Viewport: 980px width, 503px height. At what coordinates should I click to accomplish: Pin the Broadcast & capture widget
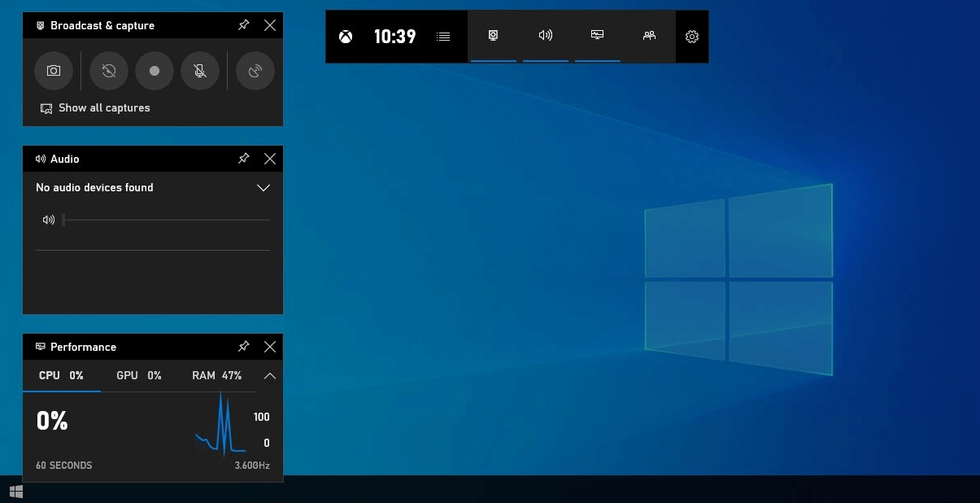[243, 25]
